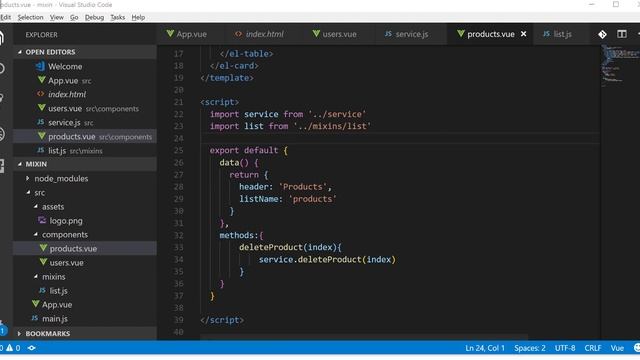The height and width of the screenshot is (360, 640).
Task: Click the Welcome entry's VS Code icon
Action: (x=40, y=66)
